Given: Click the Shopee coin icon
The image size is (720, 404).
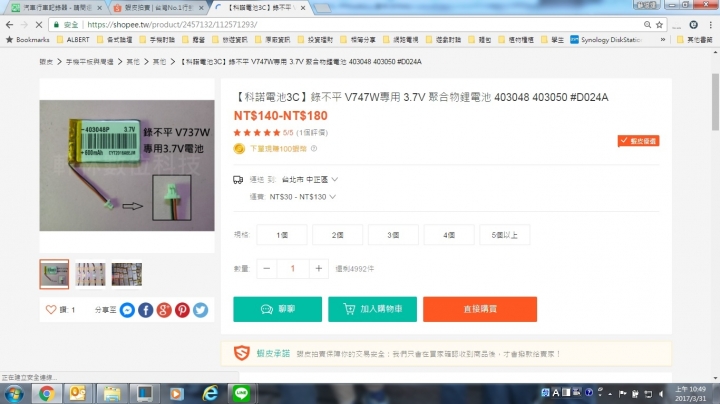Looking at the screenshot, I should (239, 148).
